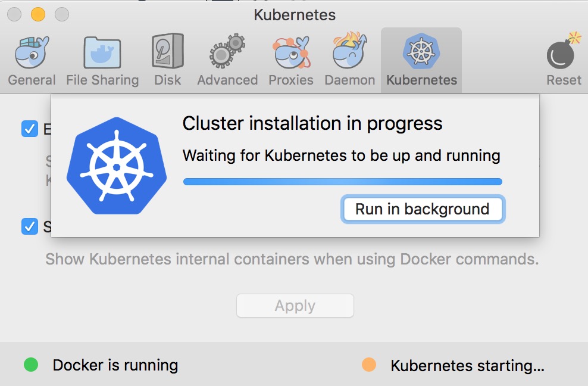Click the "Kubernetes starting..." status text
The width and height of the screenshot is (588, 386).
pos(467,366)
